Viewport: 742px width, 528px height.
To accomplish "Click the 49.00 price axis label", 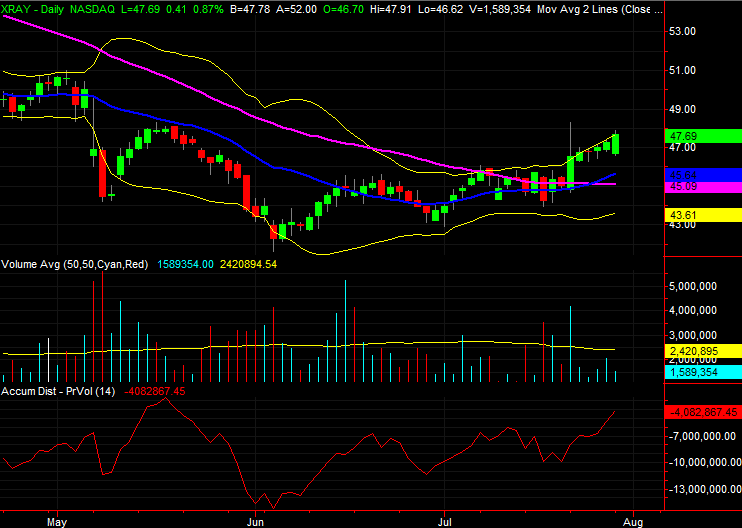I will pos(682,109).
